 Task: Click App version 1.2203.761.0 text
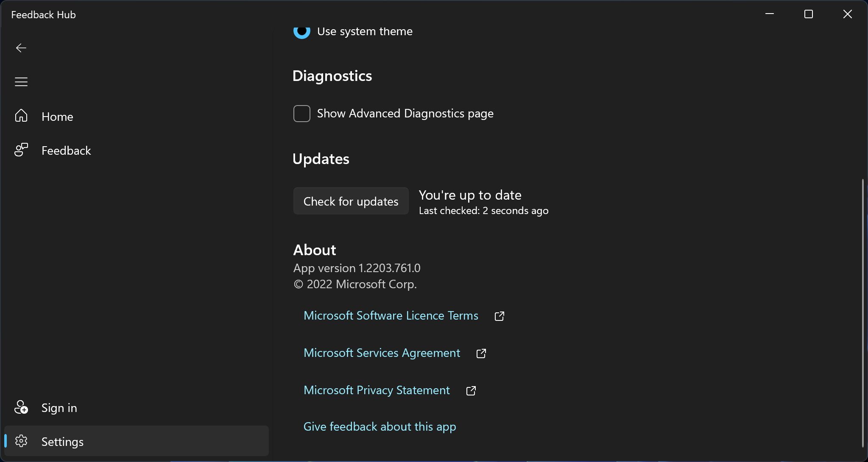point(357,268)
